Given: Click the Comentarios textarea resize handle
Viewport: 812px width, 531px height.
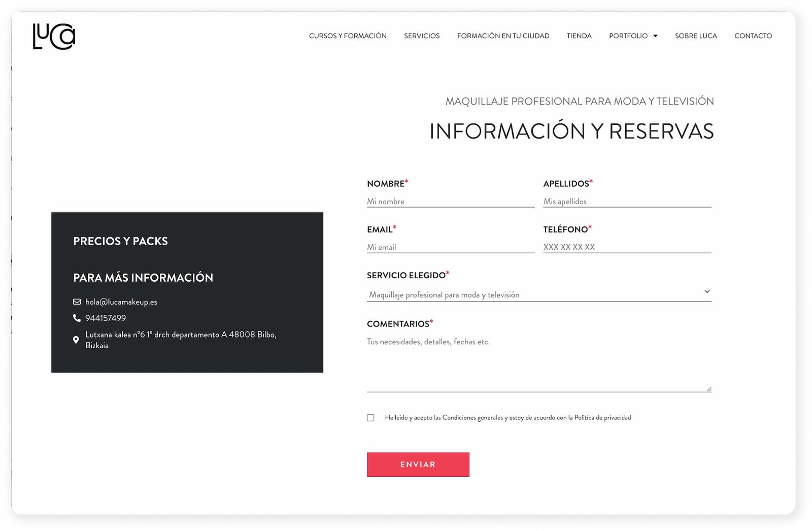Looking at the screenshot, I should (708, 389).
